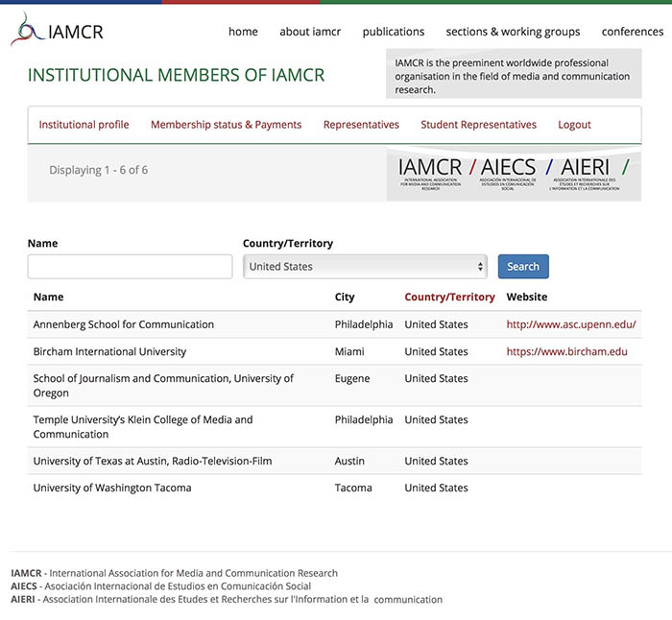Click the AIERI footer line
Viewport: 672px width, 620px height.
click(227, 600)
